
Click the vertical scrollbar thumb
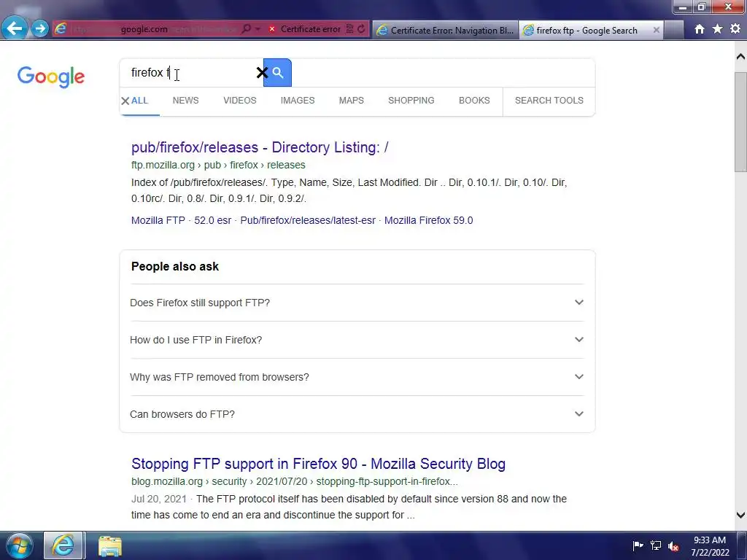point(740,122)
